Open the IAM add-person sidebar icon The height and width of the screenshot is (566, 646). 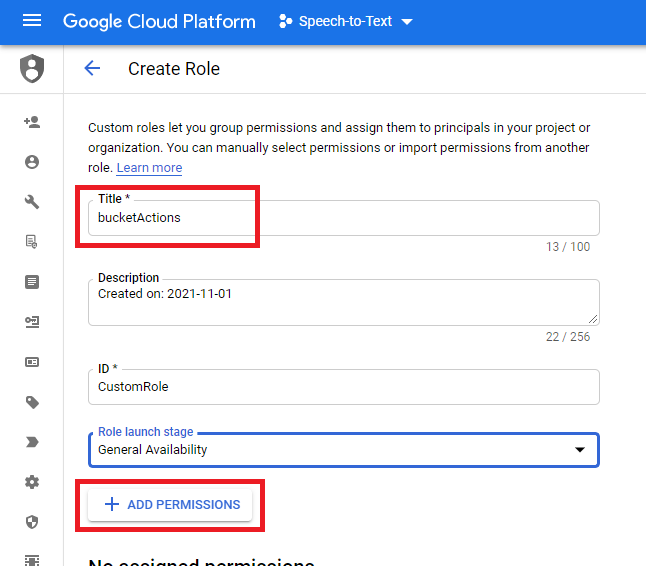tap(32, 122)
